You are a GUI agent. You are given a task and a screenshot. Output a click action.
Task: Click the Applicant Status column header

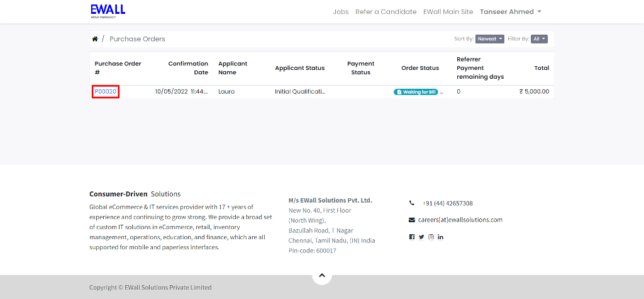pyautogui.click(x=300, y=68)
